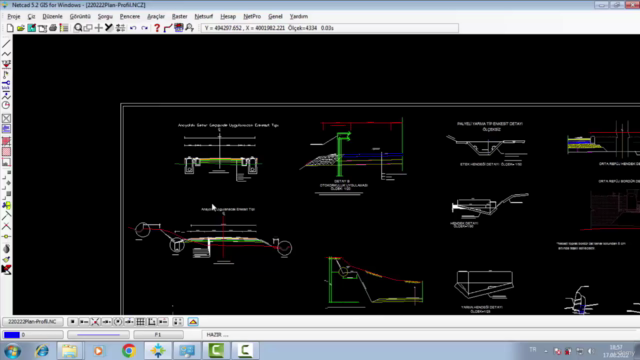
Task: Switch to Netcad on the taskbar
Action: (158, 351)
